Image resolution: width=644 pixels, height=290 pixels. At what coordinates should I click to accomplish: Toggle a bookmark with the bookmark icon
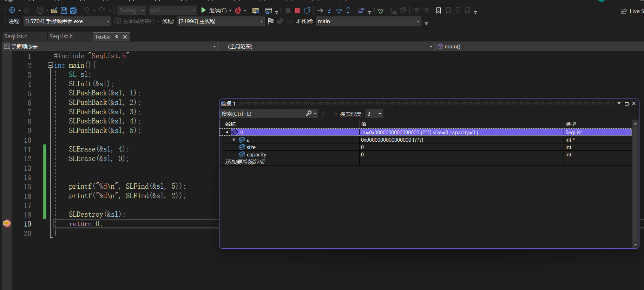pyautogui.click(x=439, y=11)
